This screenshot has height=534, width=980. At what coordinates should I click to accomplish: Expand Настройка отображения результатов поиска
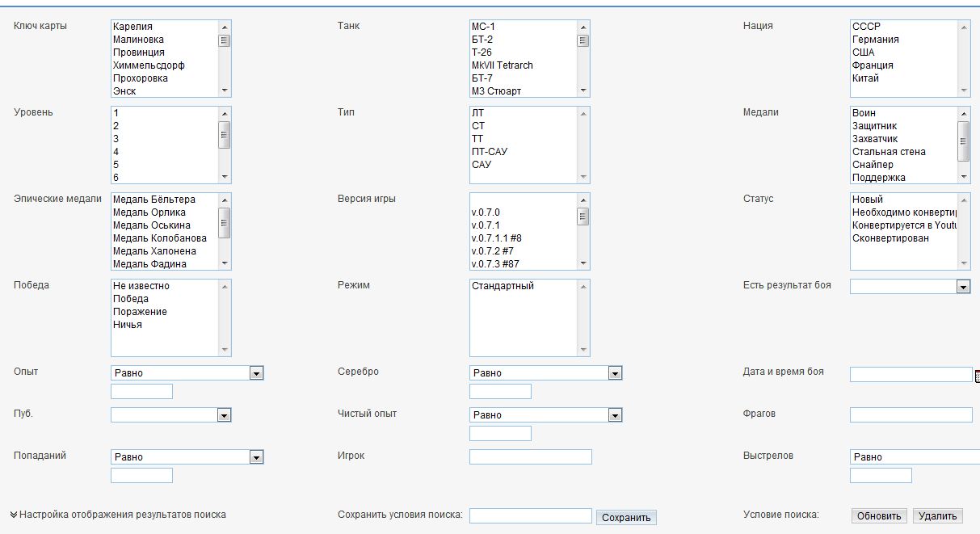click(118, 515)
